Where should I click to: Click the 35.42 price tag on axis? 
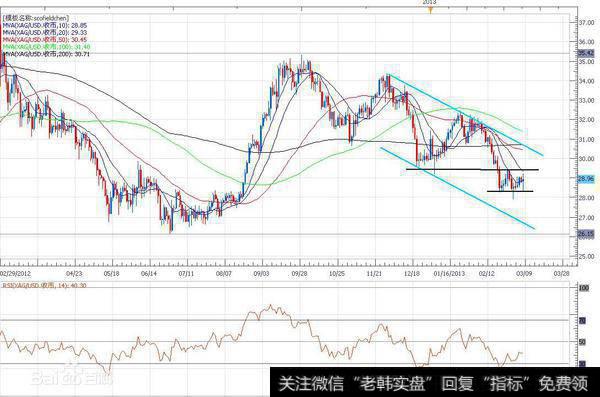click(x=586, y=53)
